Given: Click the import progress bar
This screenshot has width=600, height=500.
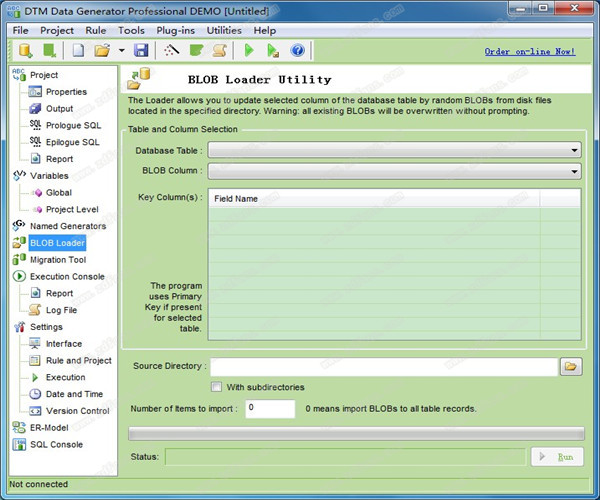Looking at the screenshot, I should (356, 433).
